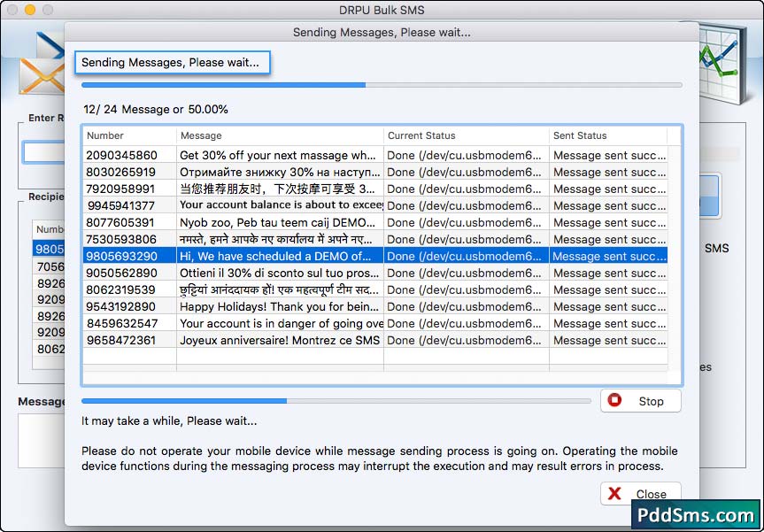Click the Current Status column header

pos(466,135)
